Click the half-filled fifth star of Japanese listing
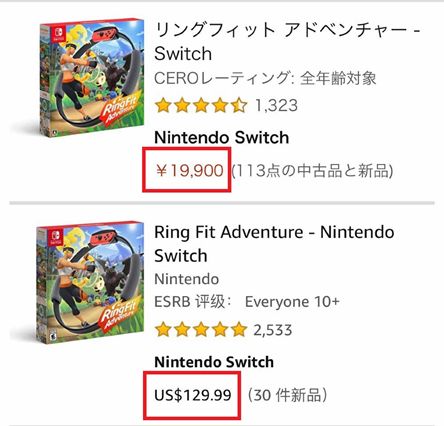The width and height of the screenshot is (444, 426). (x=239, y=106)
